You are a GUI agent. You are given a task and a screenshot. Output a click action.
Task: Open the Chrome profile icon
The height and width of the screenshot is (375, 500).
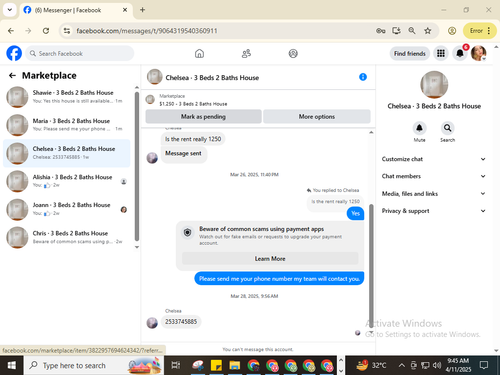pos(452,31)
